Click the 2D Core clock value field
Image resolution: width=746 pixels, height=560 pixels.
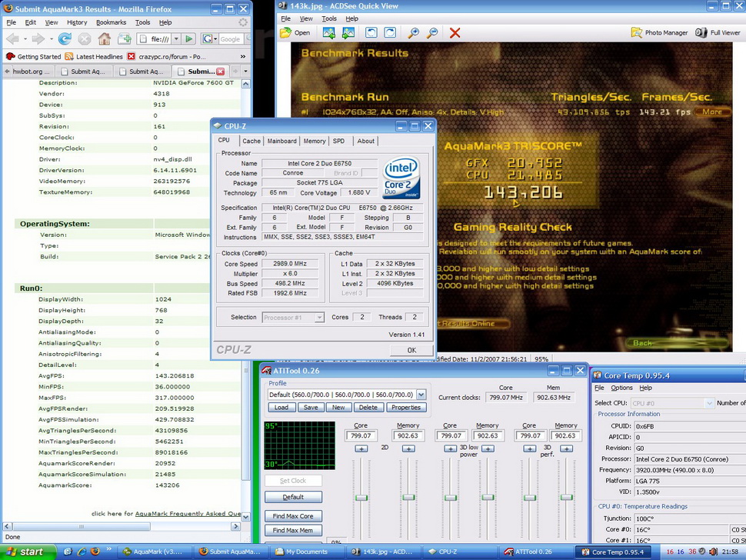[361, 435]
